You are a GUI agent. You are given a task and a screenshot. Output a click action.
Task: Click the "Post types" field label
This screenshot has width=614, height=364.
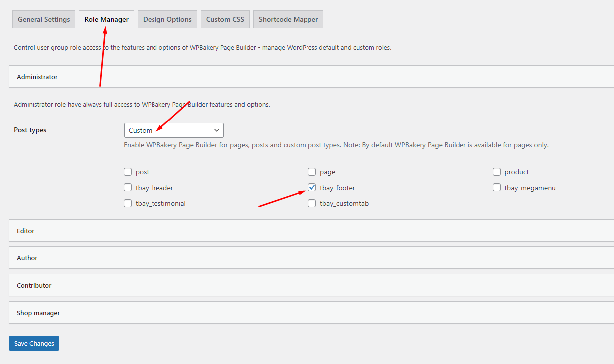click(30, 130)
